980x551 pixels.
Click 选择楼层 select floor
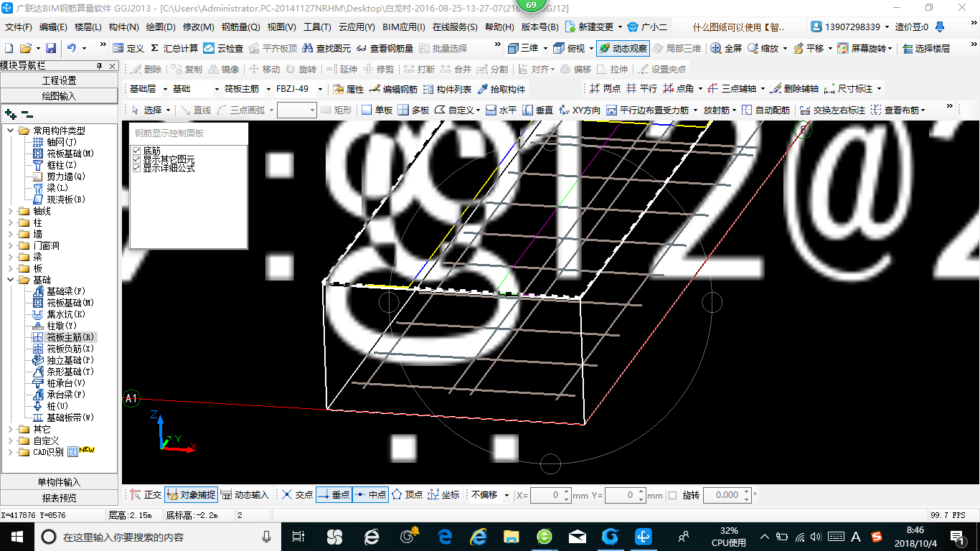[x=926, y=48]
